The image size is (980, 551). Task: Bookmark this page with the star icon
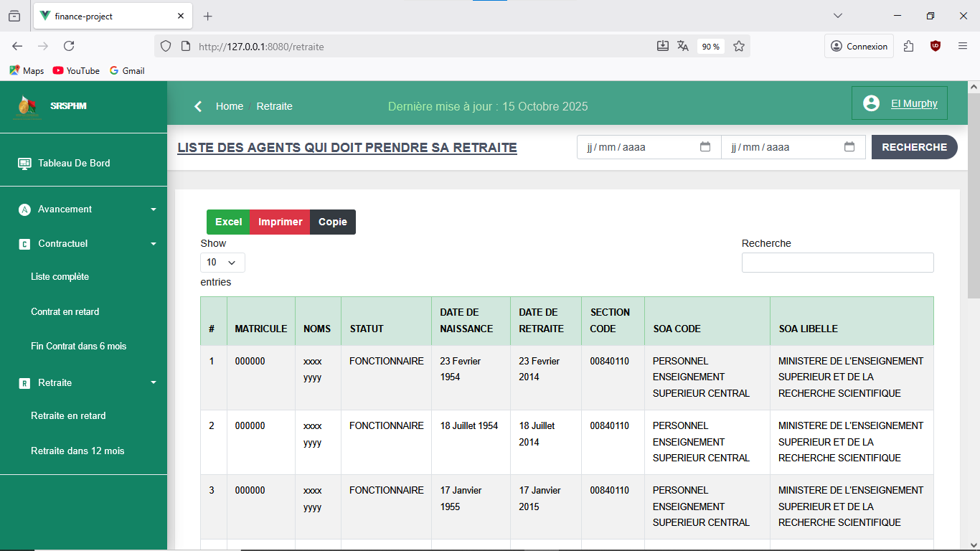coord(739,46)
